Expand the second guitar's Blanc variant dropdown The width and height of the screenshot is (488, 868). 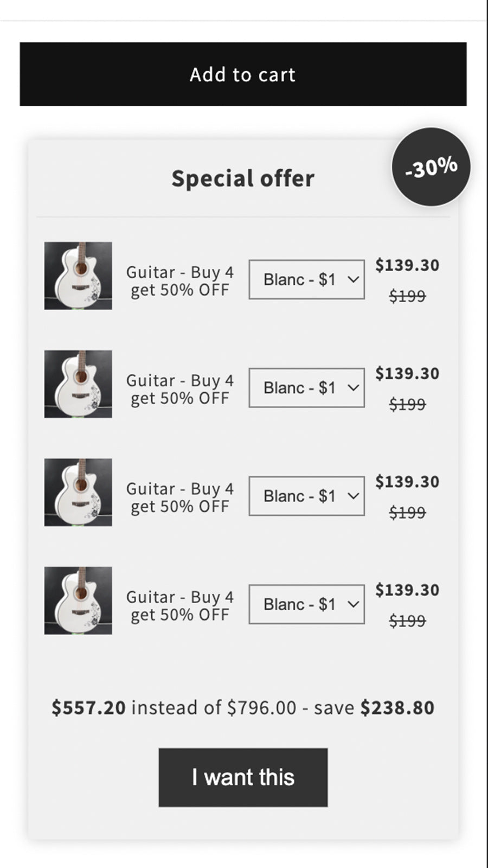point(306,388)
